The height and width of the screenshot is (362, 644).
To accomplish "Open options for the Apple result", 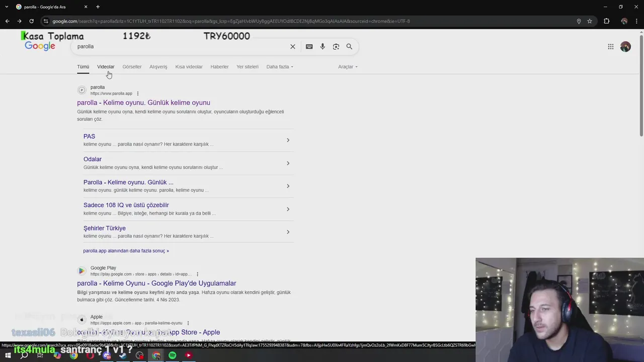I will [188, 323].
